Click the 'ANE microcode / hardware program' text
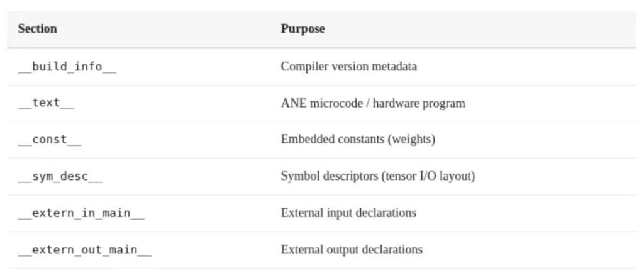Image resolution: width=644 pixels, height=273 pixels. click(x=373, y=103)
